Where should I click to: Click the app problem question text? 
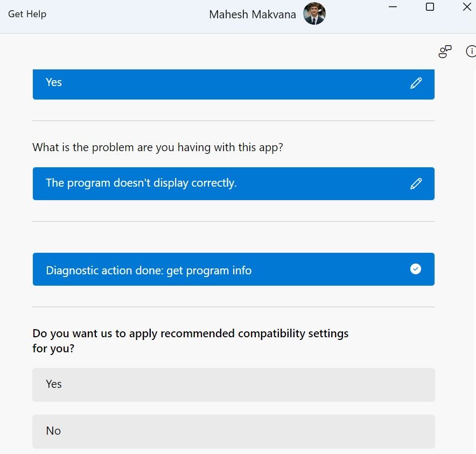click(157, 147)
